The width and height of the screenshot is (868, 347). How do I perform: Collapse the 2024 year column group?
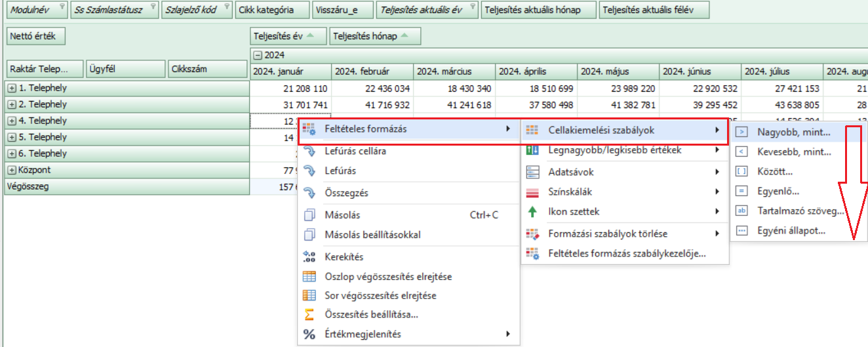[x=258, y=56]
